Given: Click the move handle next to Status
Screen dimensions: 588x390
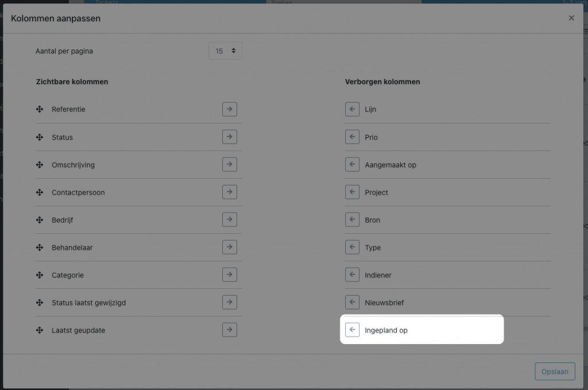Looking at the screenshot, I should tap(40, 137).
